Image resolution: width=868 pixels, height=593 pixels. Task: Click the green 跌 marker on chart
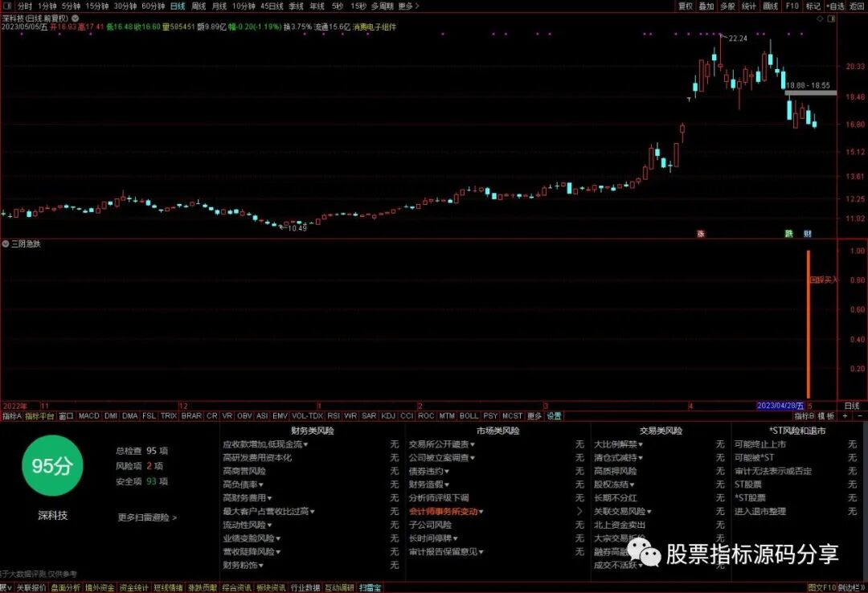pyautogui.click(x=789, y=234)
